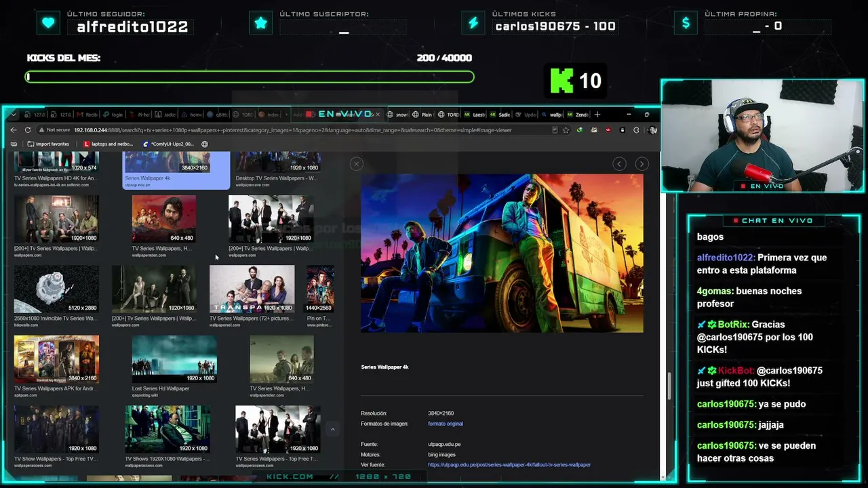
Task: Click the carlos190675 - 100 kicks text
Action: pyautogui.click(x=555, y=26)
